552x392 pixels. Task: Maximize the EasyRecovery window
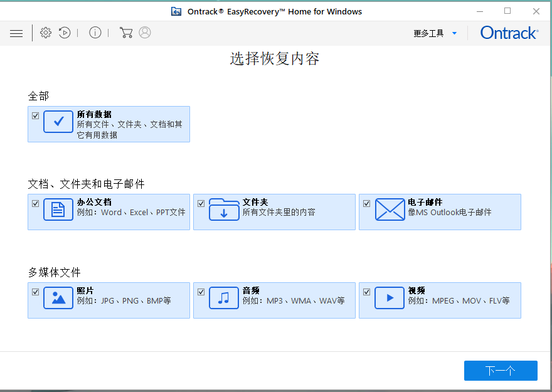[x=507, y=11]
